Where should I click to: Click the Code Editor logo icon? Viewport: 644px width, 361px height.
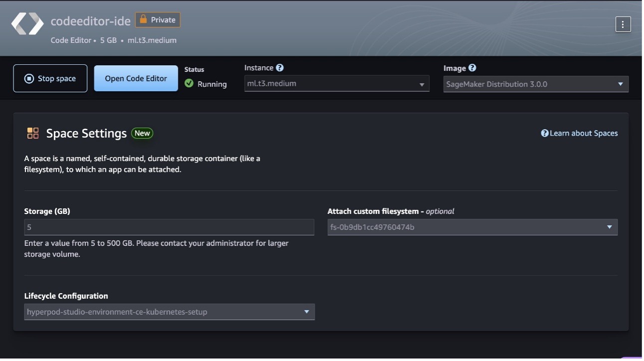[x=28, y=23]
